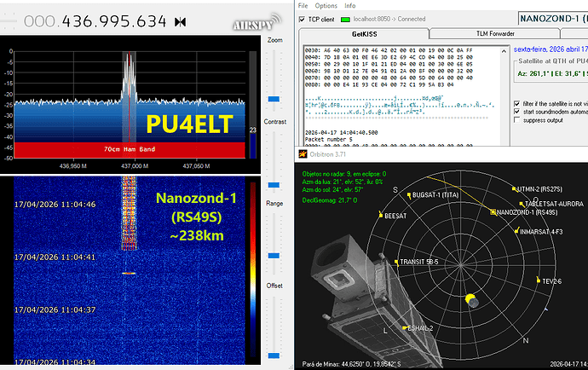Switch to the TLM Forwarder tab

pyautogui.click(x=495, y=34)
